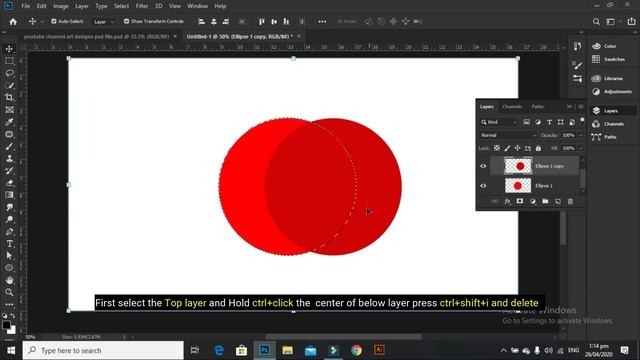
Task: Select the Frame tool
Action: pyautogui.click(x=9, y=110)
